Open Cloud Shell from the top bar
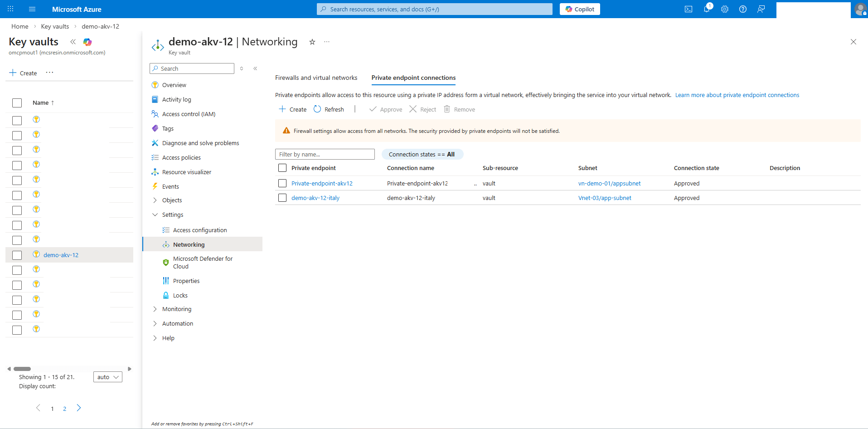The image size is (868, 429). (x=689, y=9)
